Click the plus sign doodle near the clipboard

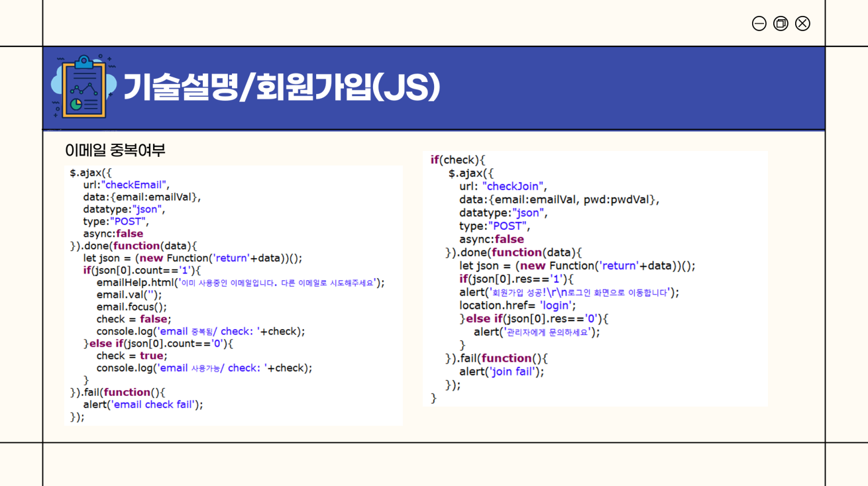pyautogui.click(x=109, y=58)
